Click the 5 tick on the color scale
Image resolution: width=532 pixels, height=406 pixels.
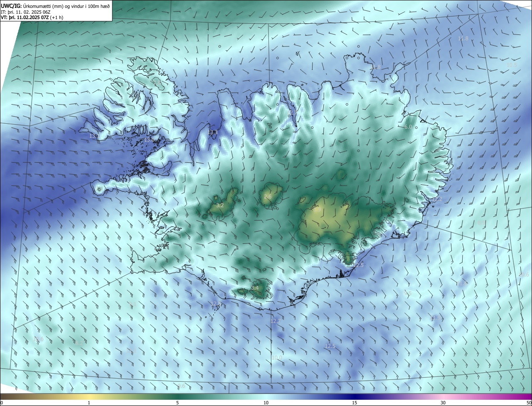tap(177, 403)
